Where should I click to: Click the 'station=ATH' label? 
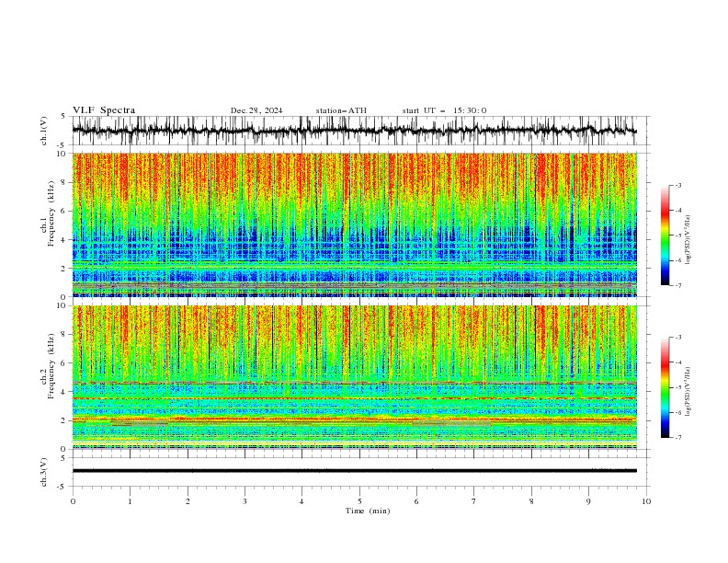[341, 110]
